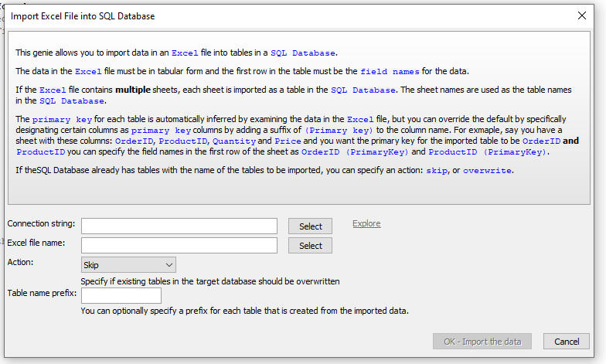Click Select beside Excel file name

pos(310,246)
